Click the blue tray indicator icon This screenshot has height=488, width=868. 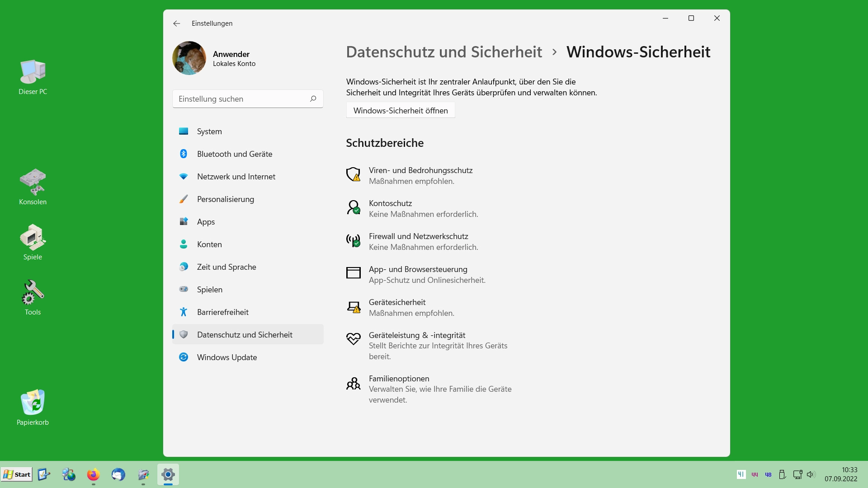click(768, 474)
